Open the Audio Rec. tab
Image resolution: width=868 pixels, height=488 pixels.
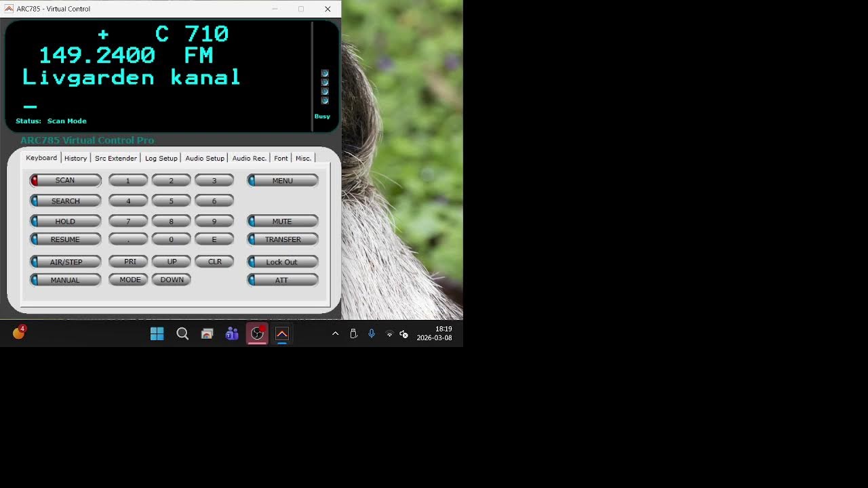pyautogui.click(x=249, y=158)
